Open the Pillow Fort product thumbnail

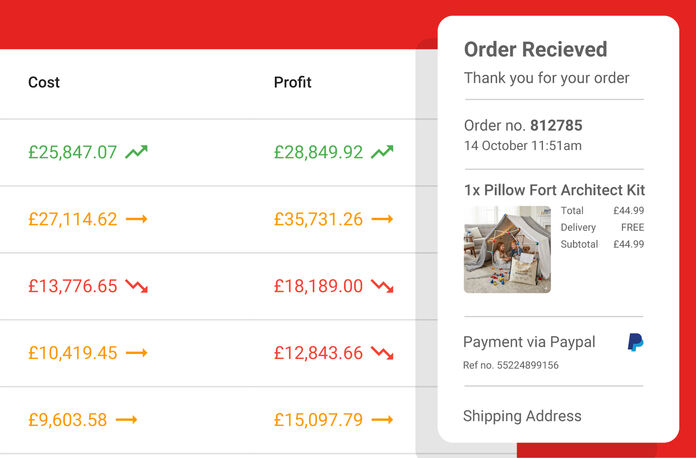(507, 249)
